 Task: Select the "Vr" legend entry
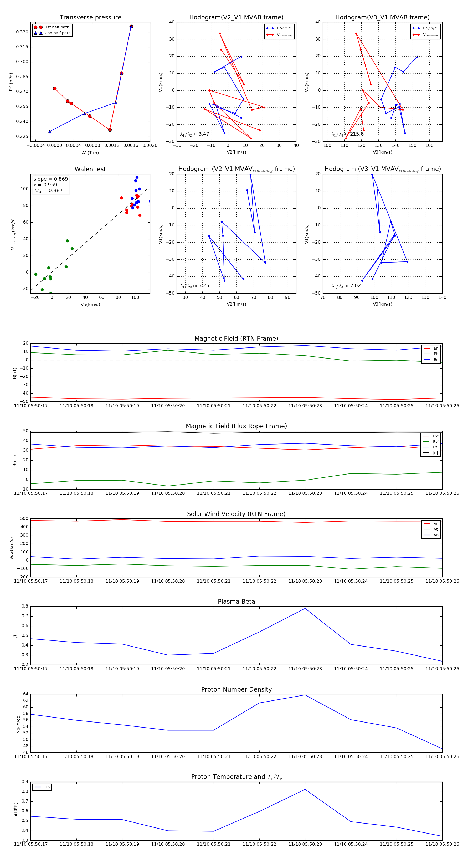(x=431, y=524)
